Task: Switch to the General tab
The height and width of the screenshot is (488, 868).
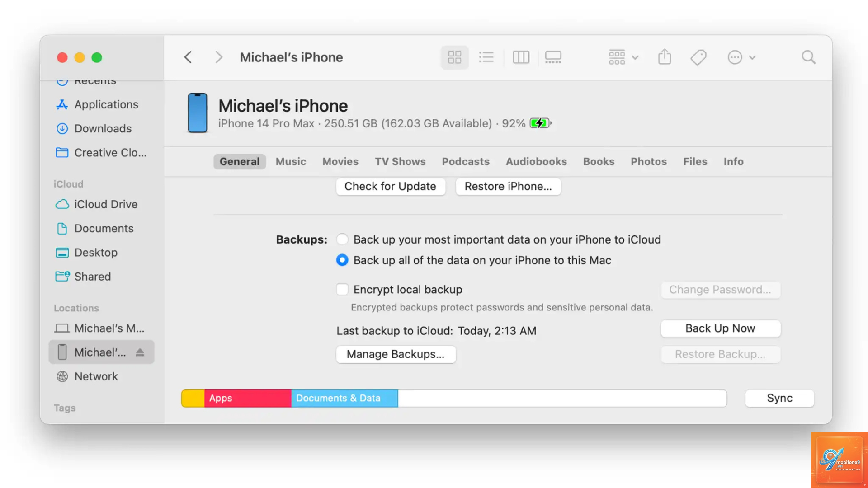Action: tap(240, 161)
